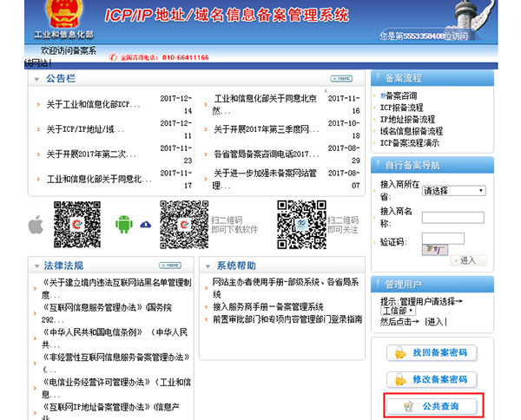Click the MORE button in 法律法规 header
The width and height of the screenshot is (521, 420).
[170, 266]
